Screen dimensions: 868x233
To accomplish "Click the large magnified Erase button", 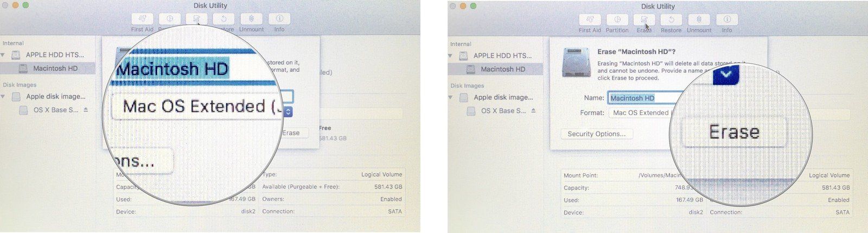I will [734, 132].
